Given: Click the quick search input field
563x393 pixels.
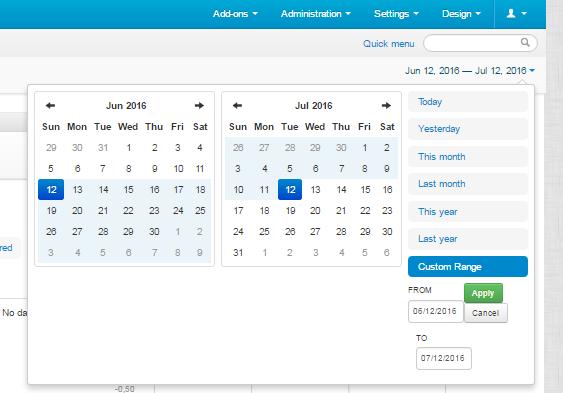Looking at the screenshot, I should click(480, 43).
